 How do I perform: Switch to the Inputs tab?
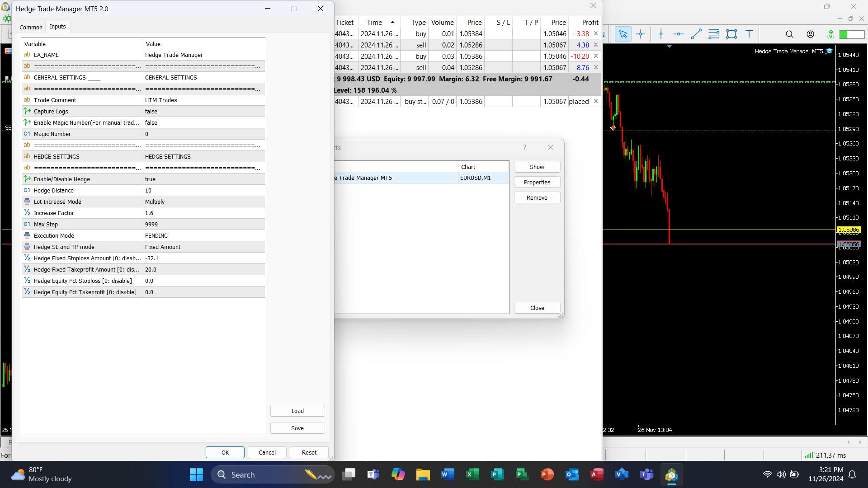pyautogui.click(x=58, y=27)
